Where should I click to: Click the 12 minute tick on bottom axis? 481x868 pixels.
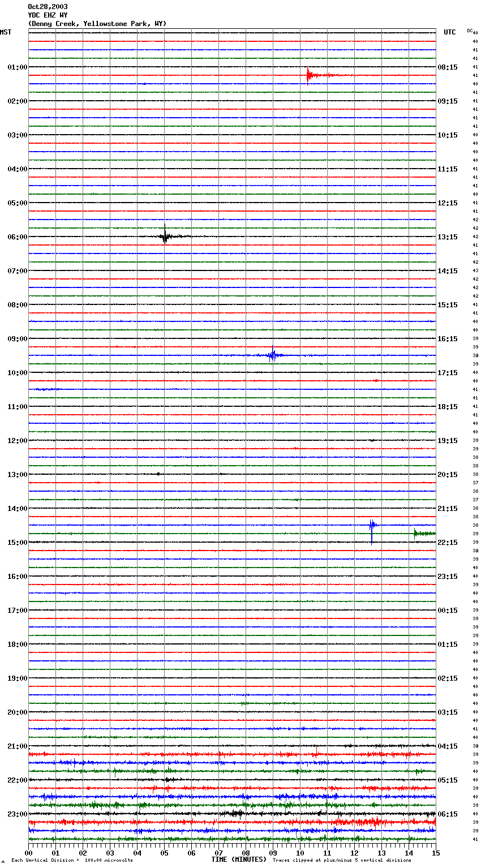click(x=355, y=853)
